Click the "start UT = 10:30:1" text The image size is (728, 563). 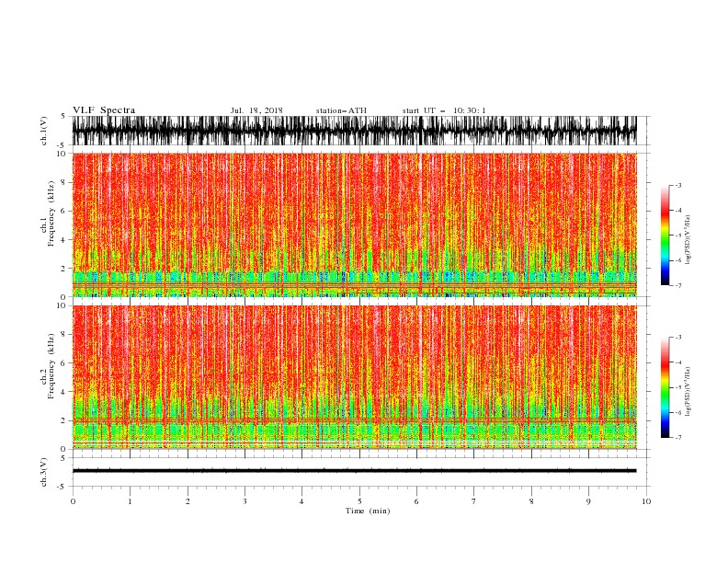pyautogui.click(x=444, y=110)
